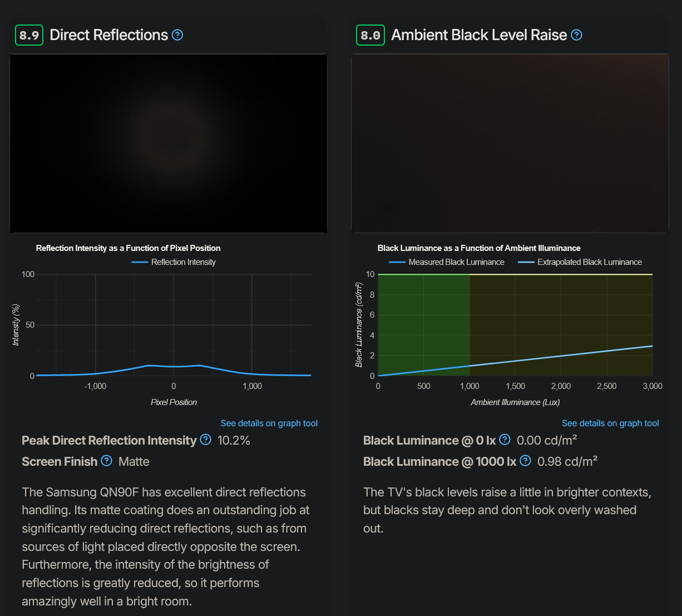Open graph tool link under Reflection Intensity chart
This screenshot has width=682, height=616.
click(x=269, y=423)
